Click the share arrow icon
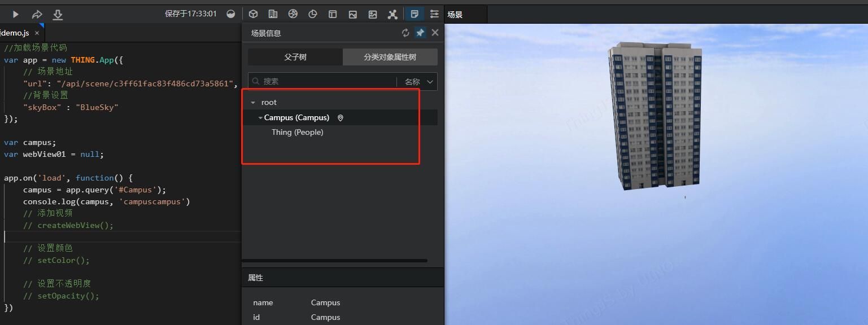This screenshot has height=325, width=868. [37, 14]
